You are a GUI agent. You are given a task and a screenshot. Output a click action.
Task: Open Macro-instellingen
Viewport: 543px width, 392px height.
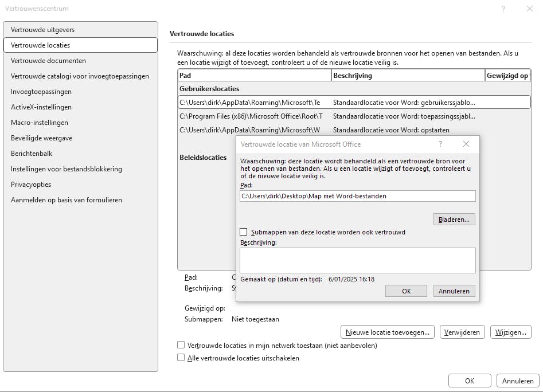(x=80, y=123)
